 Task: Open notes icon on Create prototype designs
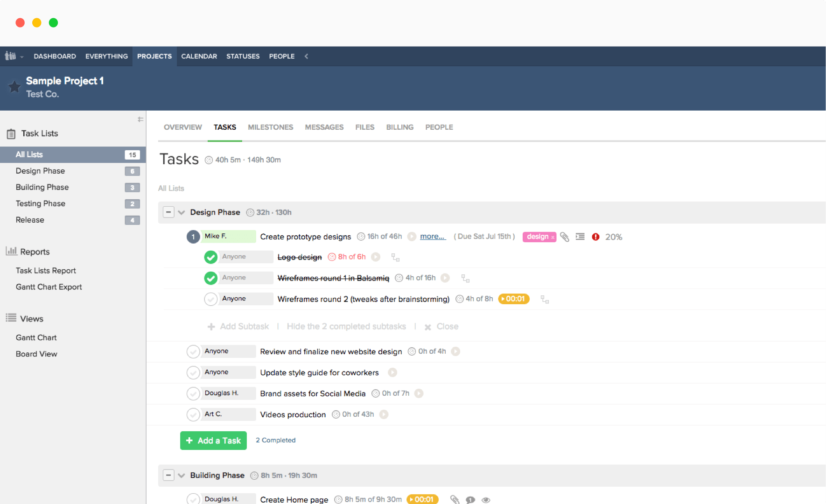[580, 237]
